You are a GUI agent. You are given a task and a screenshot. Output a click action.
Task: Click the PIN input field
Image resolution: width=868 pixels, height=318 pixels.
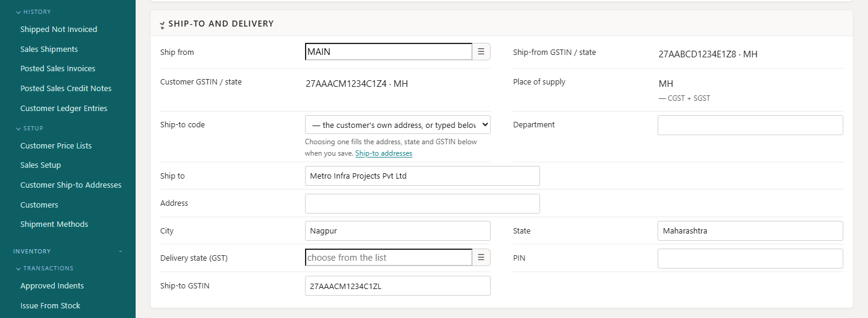[750, 258]
